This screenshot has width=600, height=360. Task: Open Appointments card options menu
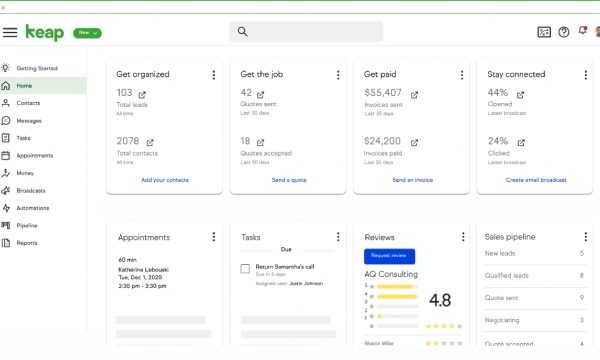(214, 237)
